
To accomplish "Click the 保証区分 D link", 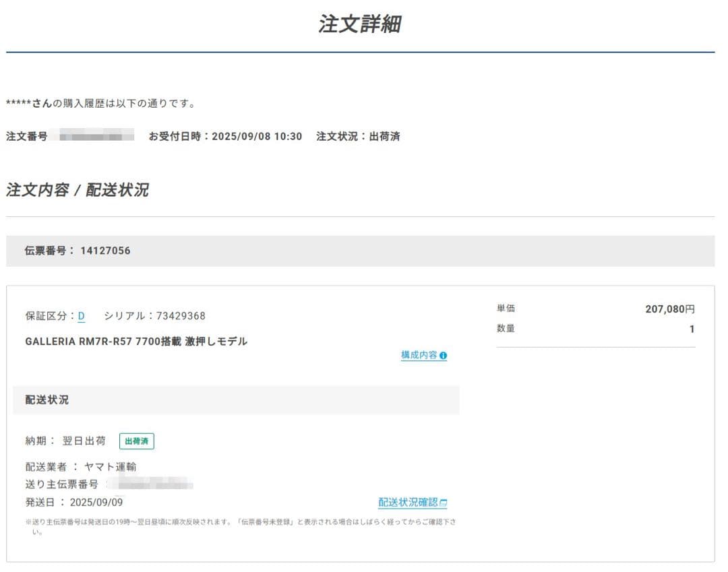I will point(82,316).
